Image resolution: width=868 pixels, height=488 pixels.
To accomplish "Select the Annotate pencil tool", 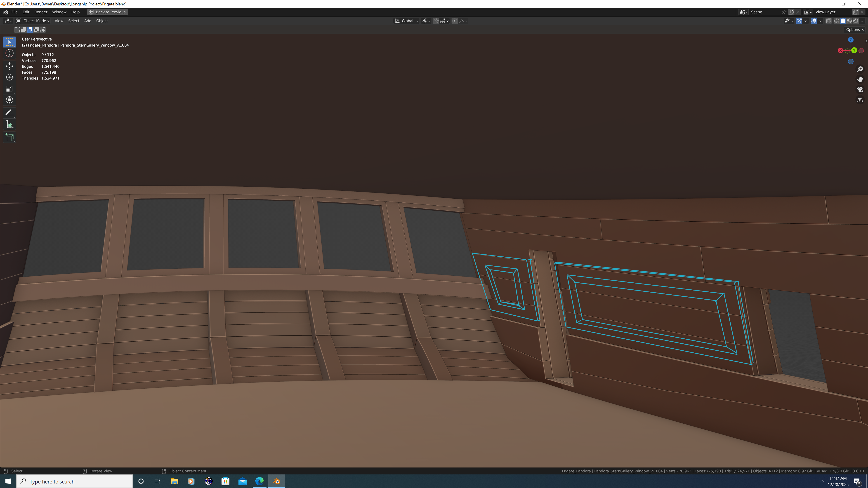I will [x=9, y=113].
